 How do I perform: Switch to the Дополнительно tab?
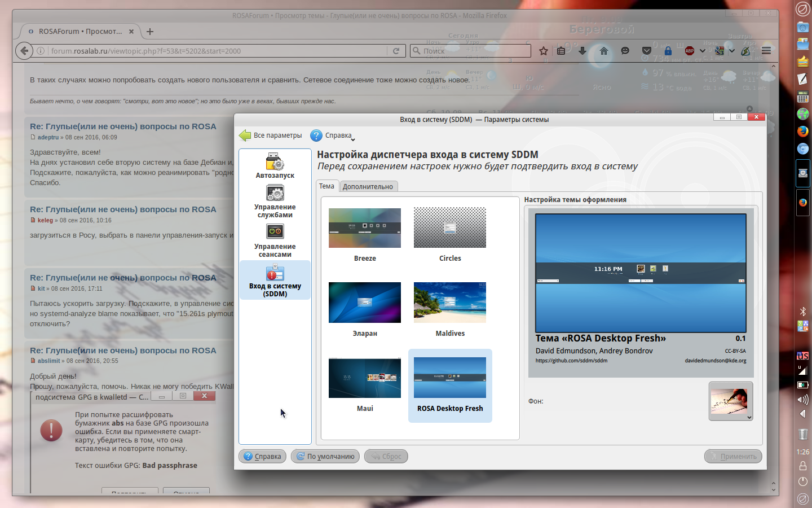tap(368, 187)
